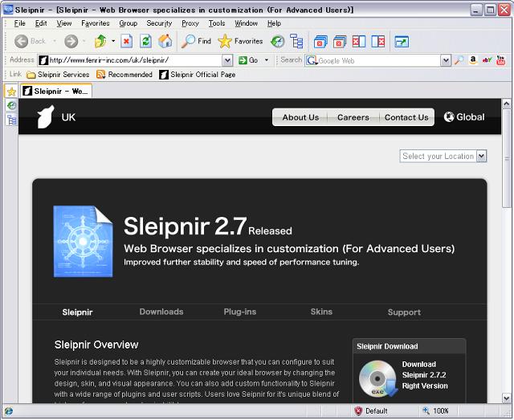Screen dimensions: 514x420
Task: Click in the Google Web search field
Action: point(378,61)
